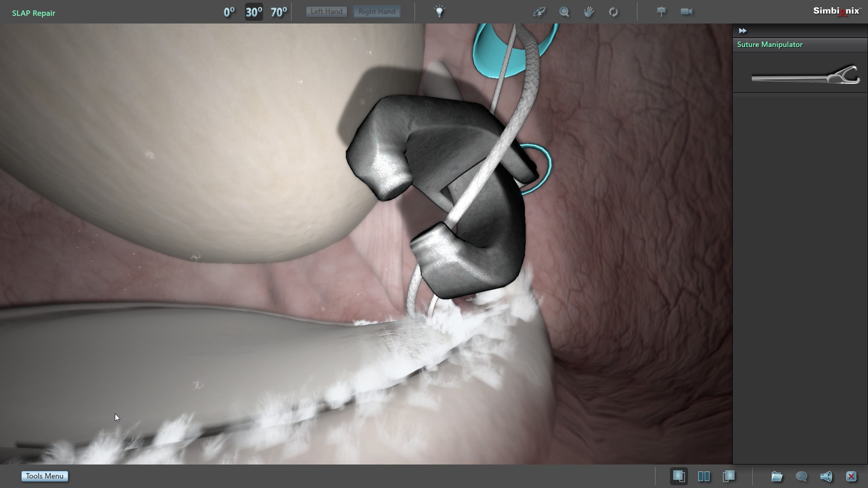Click the Right Hand button
Image resolution: width=868 pixels, height=488 pixels.
377,12
